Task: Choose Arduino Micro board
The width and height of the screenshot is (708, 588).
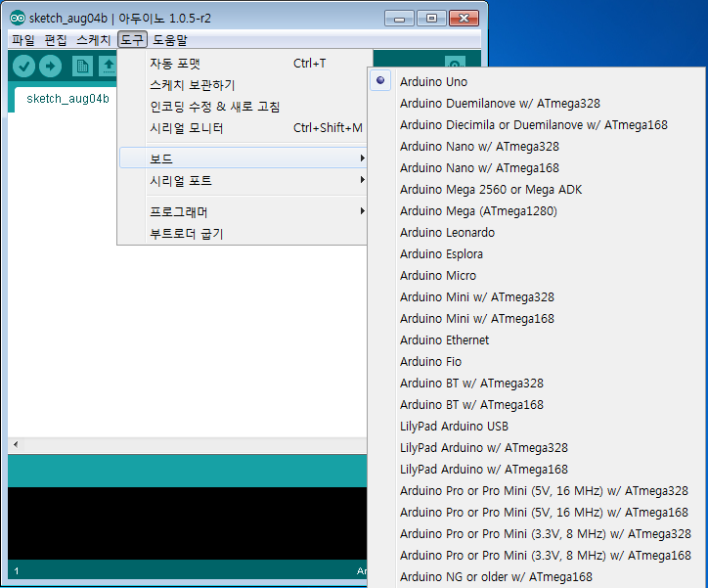Action: tap(537, 276)
